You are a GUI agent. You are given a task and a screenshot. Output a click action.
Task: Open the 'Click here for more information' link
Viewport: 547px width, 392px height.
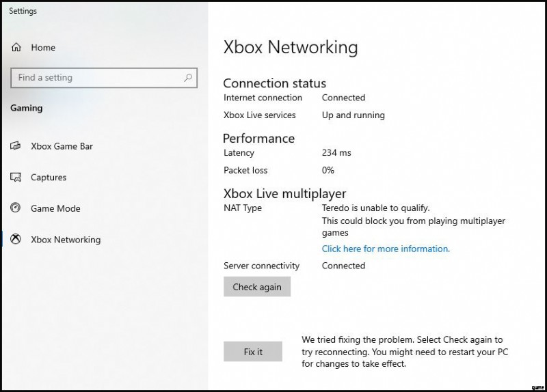[x=386, y=249]
